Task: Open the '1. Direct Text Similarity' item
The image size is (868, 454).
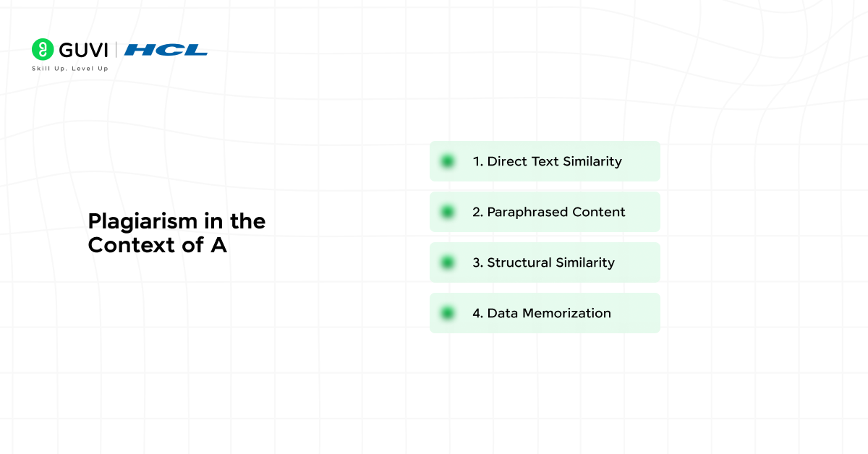Action: 545,161
